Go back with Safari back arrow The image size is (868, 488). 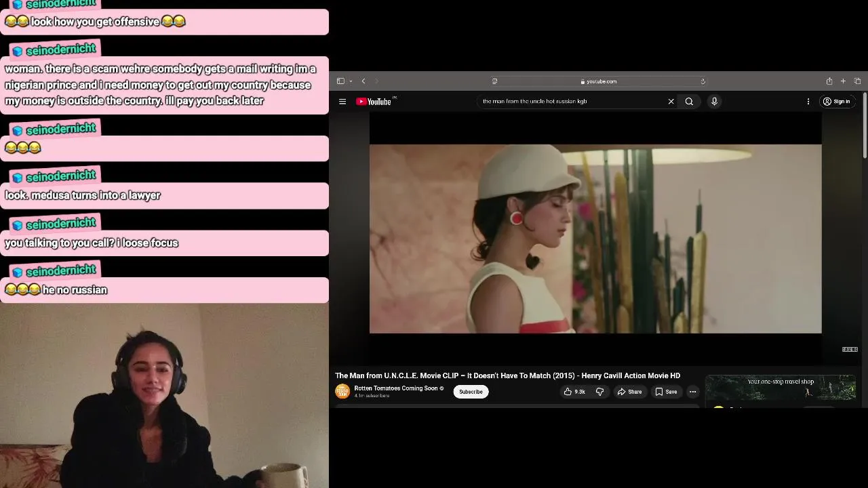coord(363,81)
